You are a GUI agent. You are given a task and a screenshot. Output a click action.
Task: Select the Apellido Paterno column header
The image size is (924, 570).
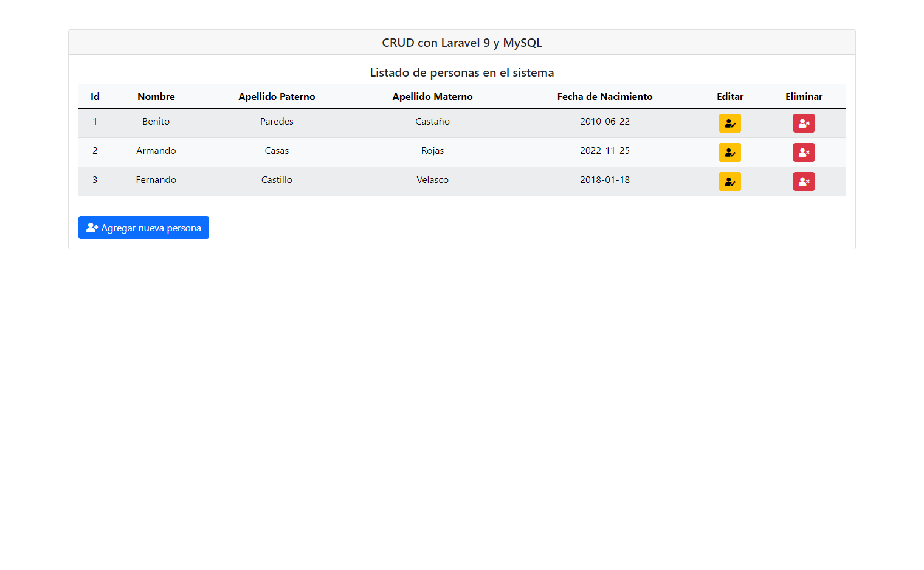coord(277,97)
